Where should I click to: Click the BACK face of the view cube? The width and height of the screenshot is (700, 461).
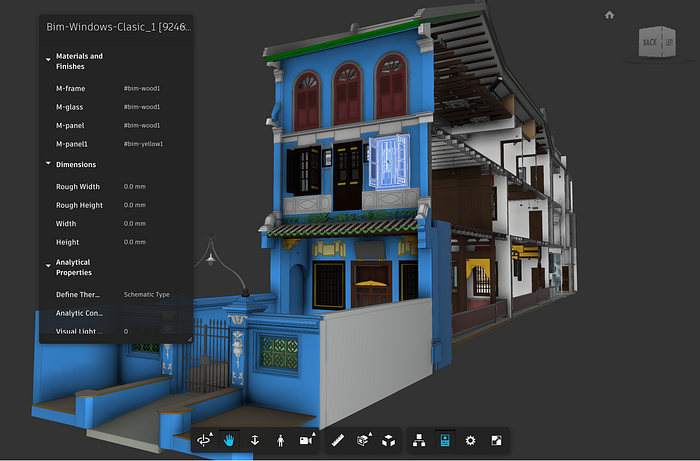pos(650,42)
